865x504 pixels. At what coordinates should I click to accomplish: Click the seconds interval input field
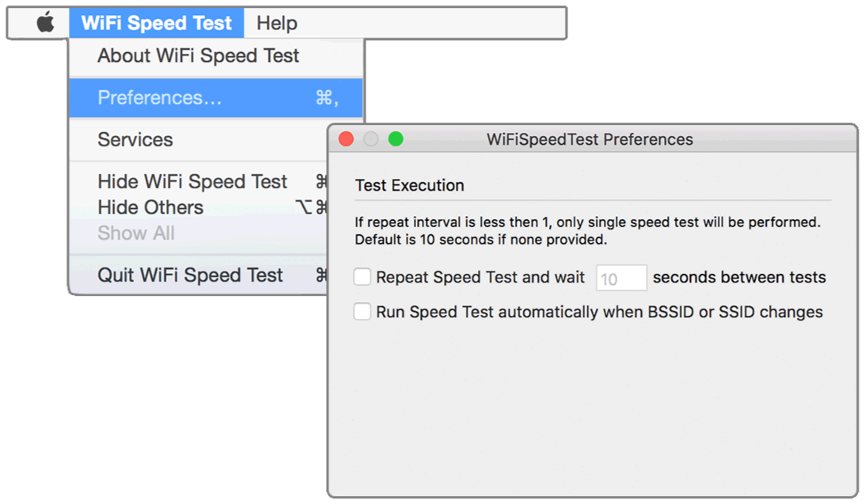(621, 278)
